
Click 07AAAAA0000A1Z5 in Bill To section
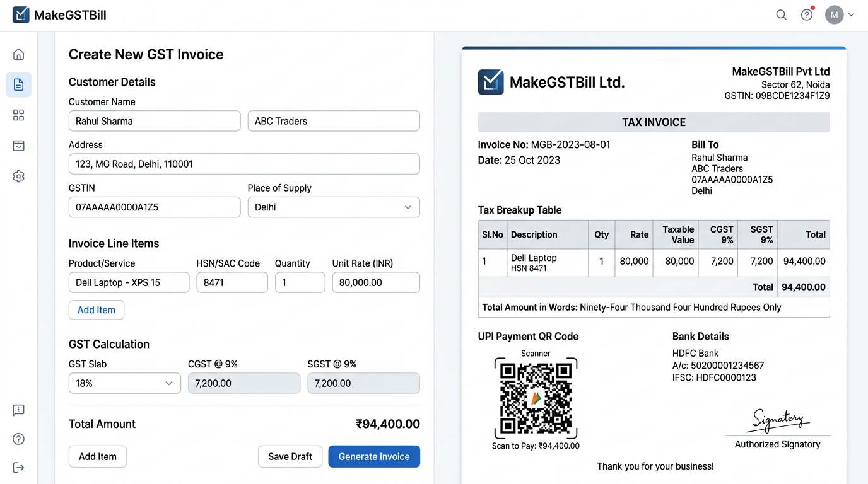click(732, 180)
